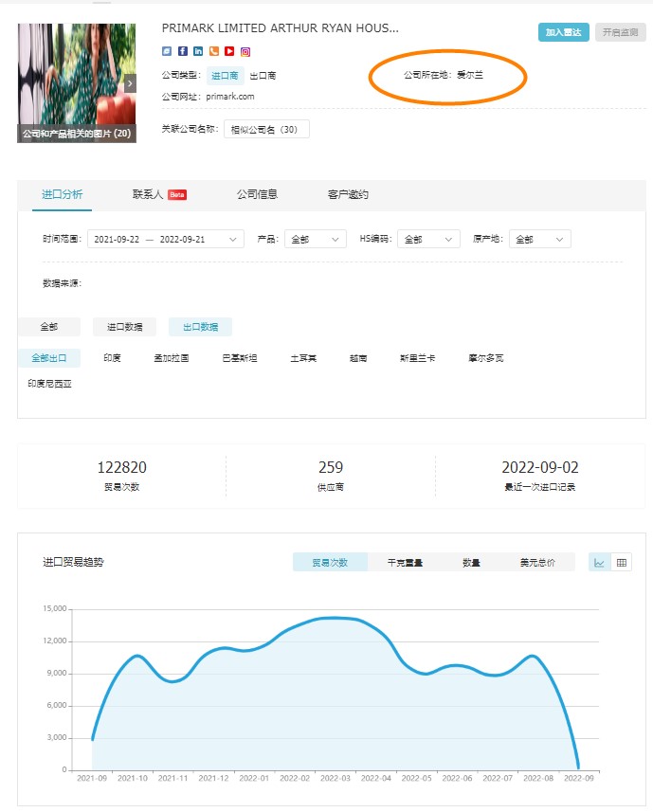Viewport: 653px width, 812px height.
Task: Click company name PRIMARK LIMITED ARTHUR RYAN HOUS...
Action: coord(281,28)
